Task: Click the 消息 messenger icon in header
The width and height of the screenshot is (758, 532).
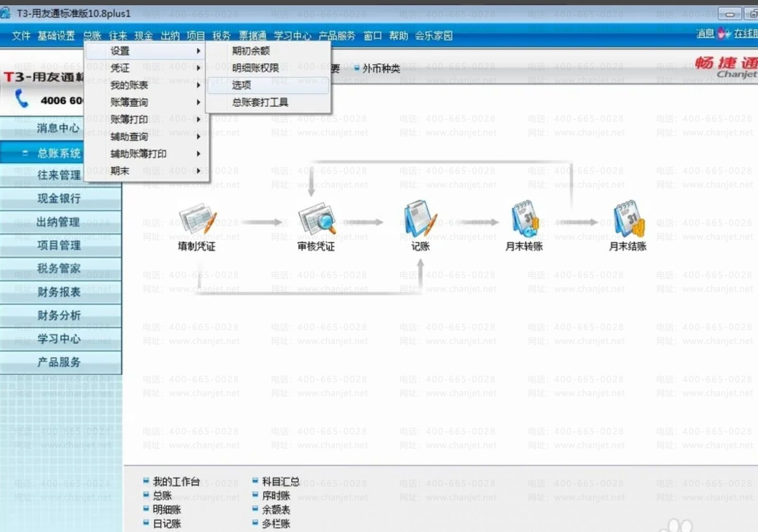Action: coord(724,34)
